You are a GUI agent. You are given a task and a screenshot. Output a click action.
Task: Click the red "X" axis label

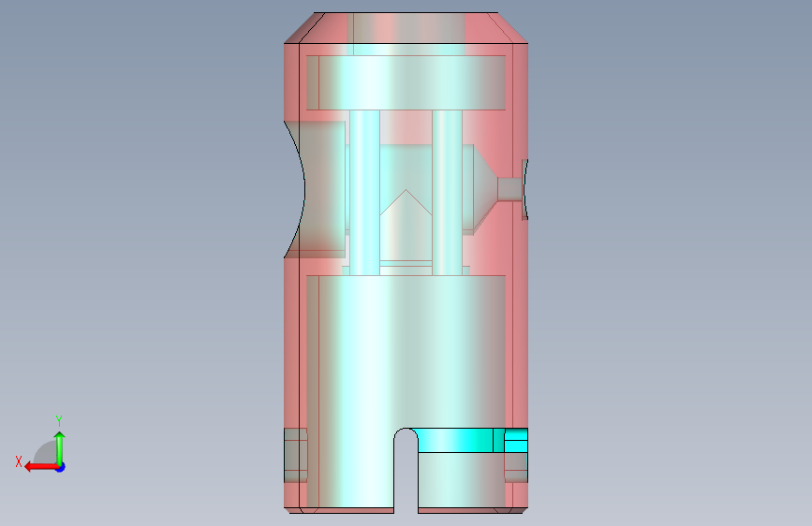[19, 461]
